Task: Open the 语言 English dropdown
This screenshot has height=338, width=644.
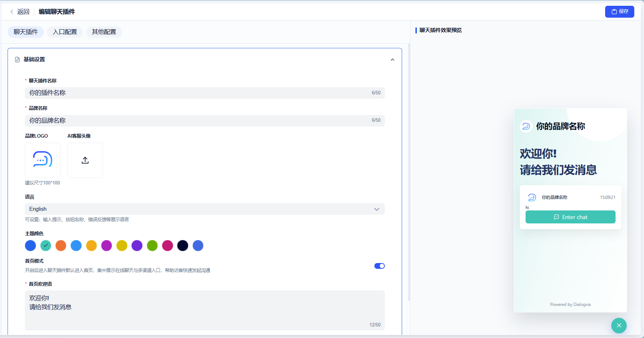Action: tap(204, 209)
